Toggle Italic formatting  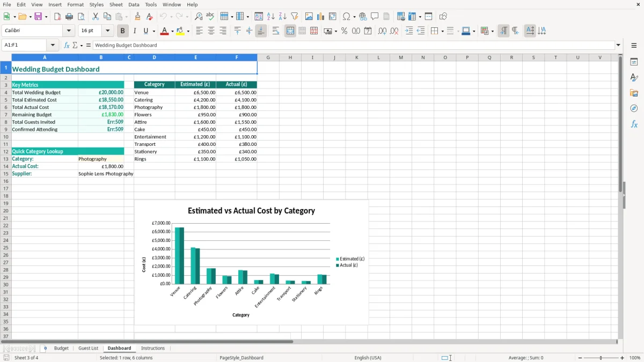click(x=135, y=31)
